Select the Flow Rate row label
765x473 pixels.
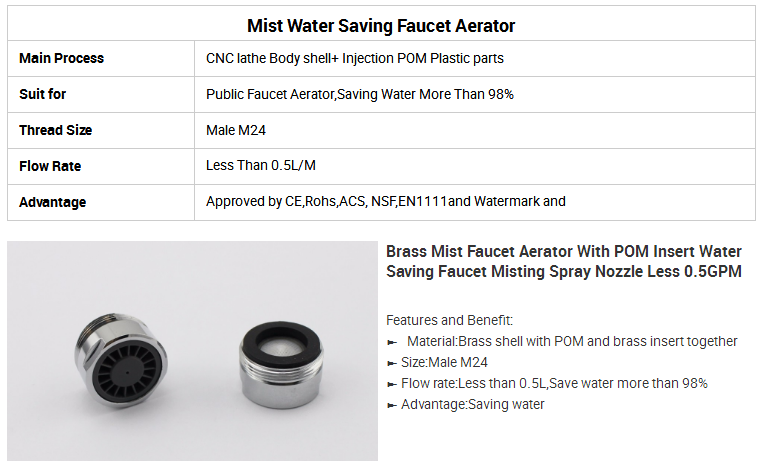click(50, 166)
